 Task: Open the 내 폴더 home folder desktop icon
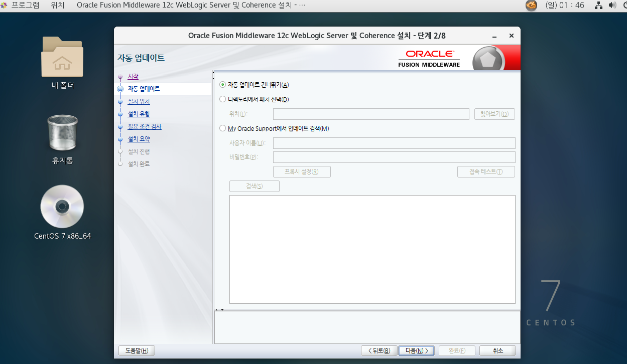(x=62, y=57)
